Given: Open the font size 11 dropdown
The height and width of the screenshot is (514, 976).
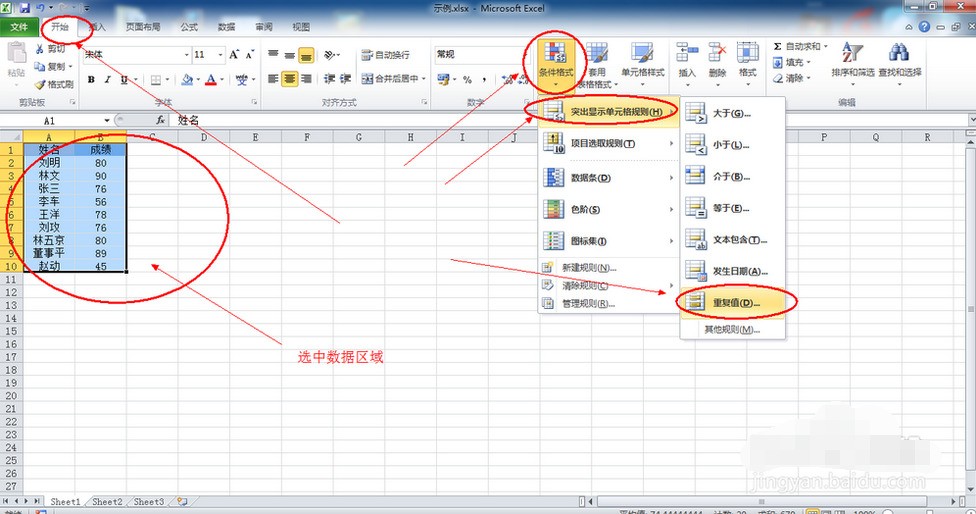Looking at the screenshot, I should click(x=220, y=55).
